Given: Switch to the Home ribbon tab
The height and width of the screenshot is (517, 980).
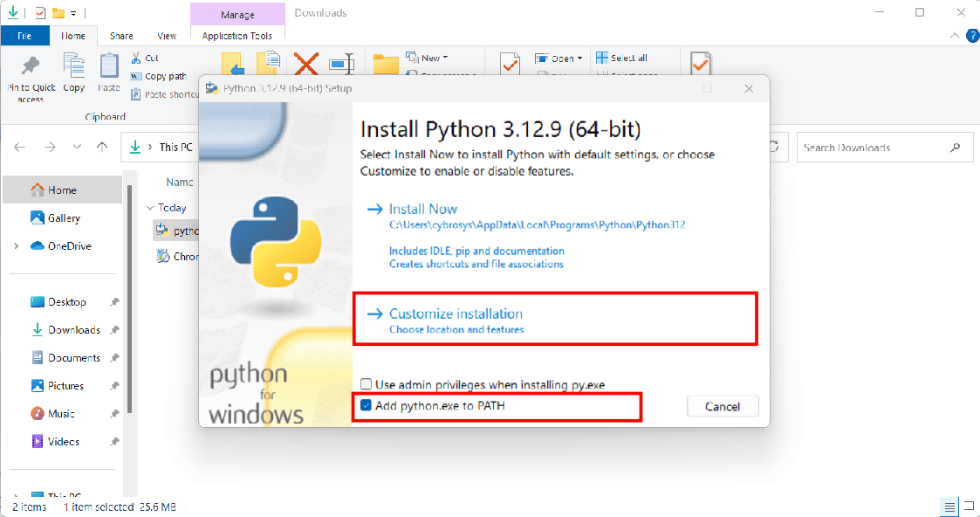Looking at the screenshot, I should pyautogui.click(x=73, y=36).
